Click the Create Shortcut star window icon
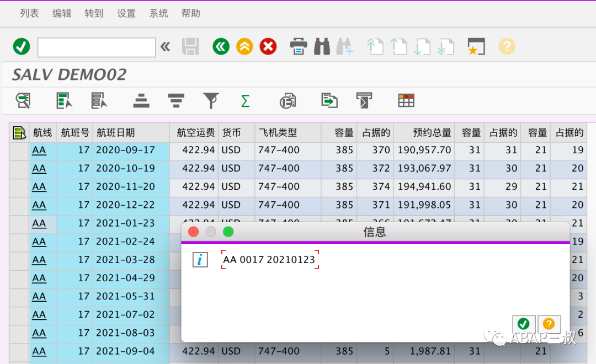Viewport: 596px width, 364px height. (476, 47)
